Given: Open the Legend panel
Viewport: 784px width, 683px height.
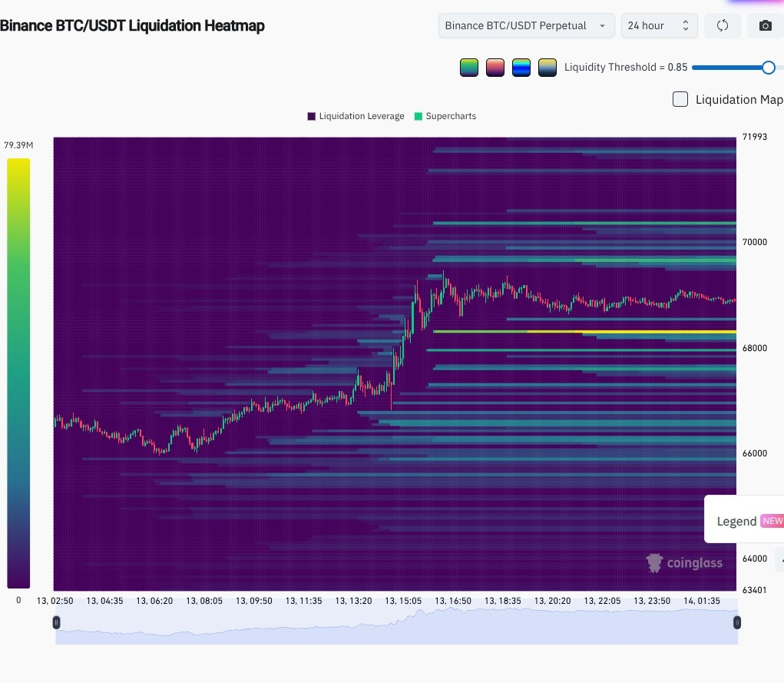Looking at the screenshot, I should point(736,521).
